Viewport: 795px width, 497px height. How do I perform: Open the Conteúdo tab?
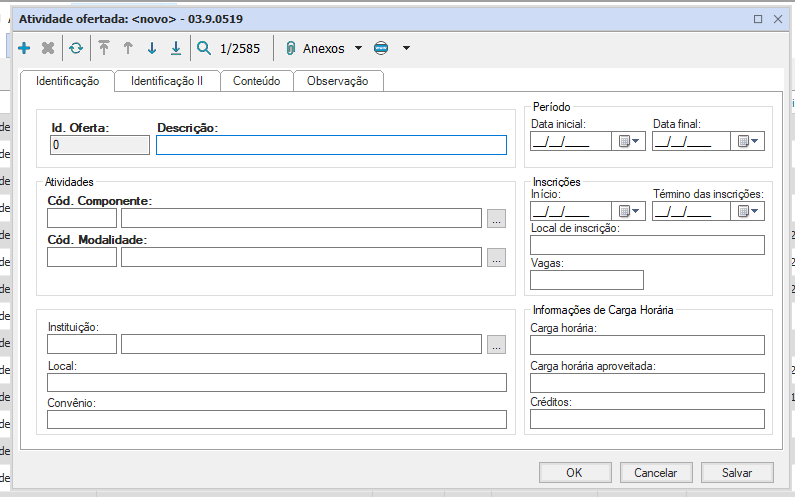[257, 81]
